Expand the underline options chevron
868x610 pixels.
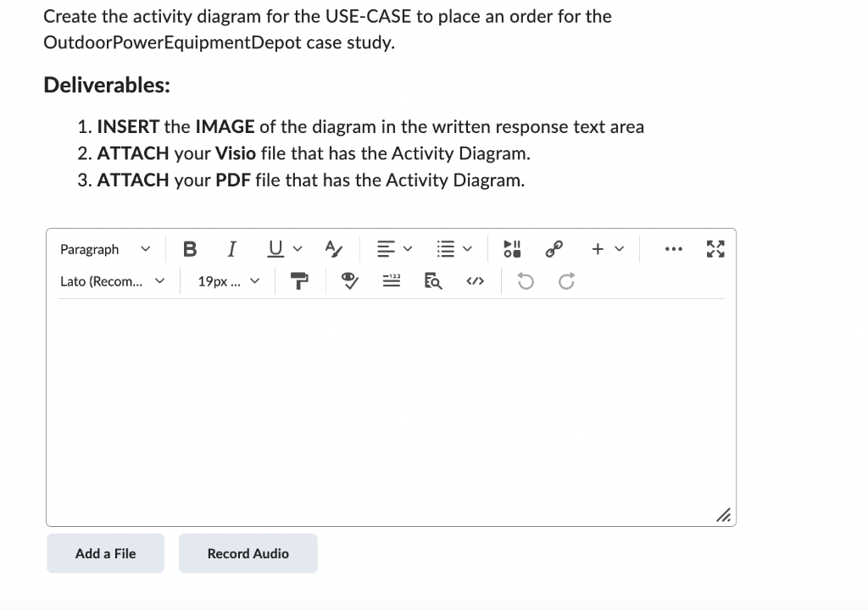[298, 249]
